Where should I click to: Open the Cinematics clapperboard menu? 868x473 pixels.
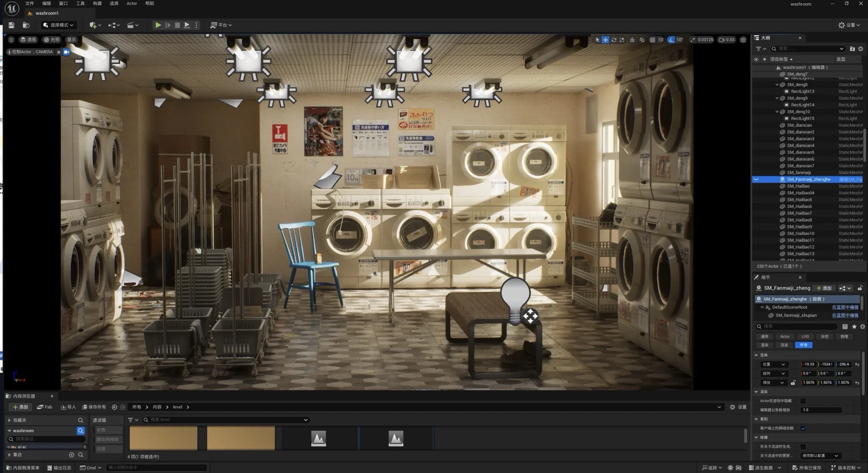(133, 25)
